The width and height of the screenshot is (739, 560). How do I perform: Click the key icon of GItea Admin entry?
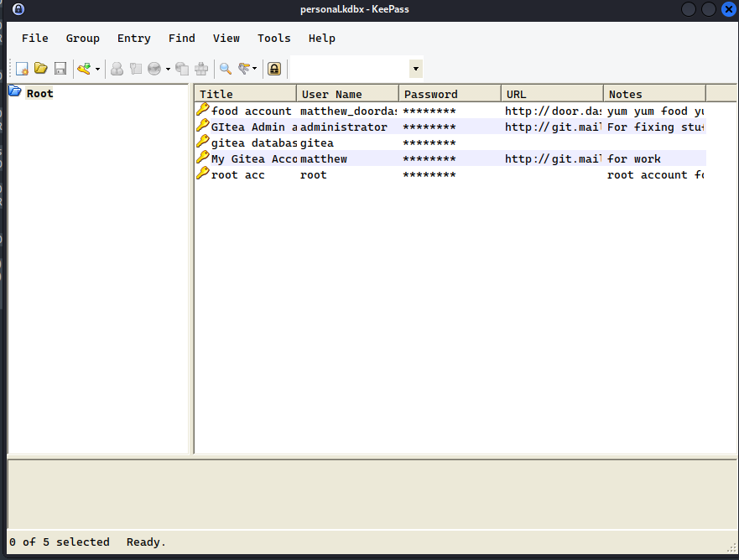(203, 125)
